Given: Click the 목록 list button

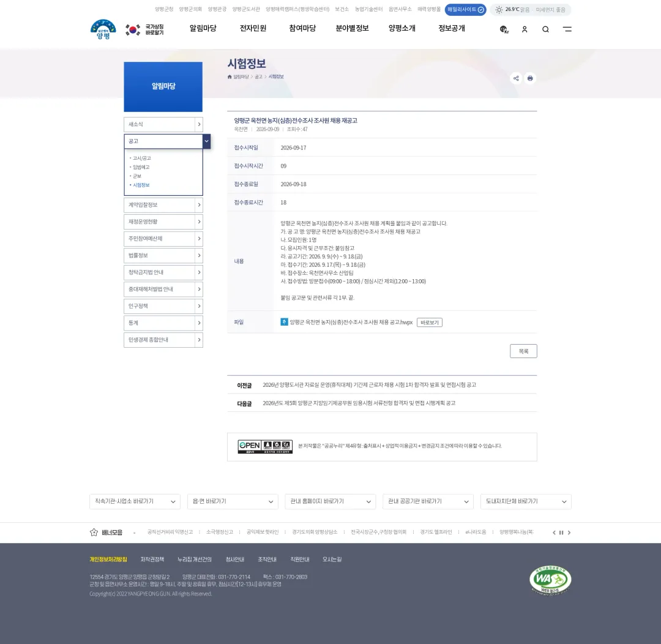Looking at the screenshot, I should coord(523,351).
